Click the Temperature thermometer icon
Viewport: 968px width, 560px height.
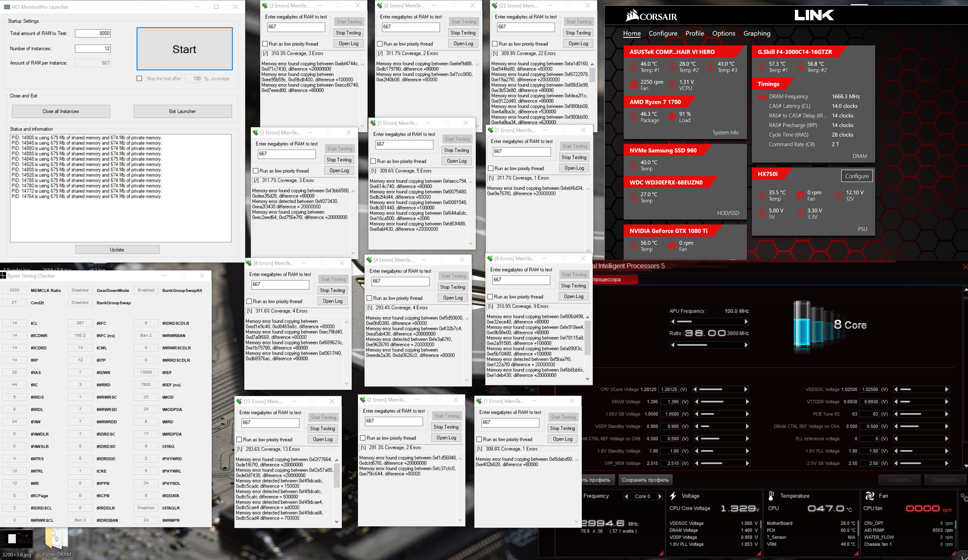[771, 495]
